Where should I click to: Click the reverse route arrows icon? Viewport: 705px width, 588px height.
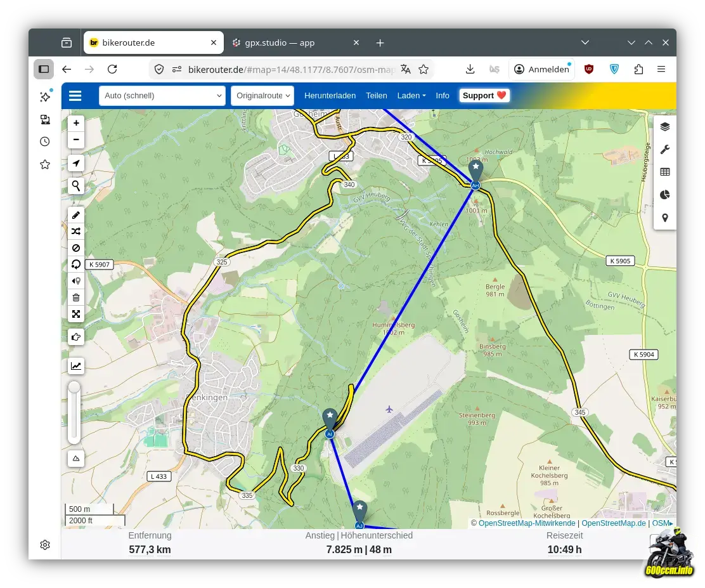76,232
